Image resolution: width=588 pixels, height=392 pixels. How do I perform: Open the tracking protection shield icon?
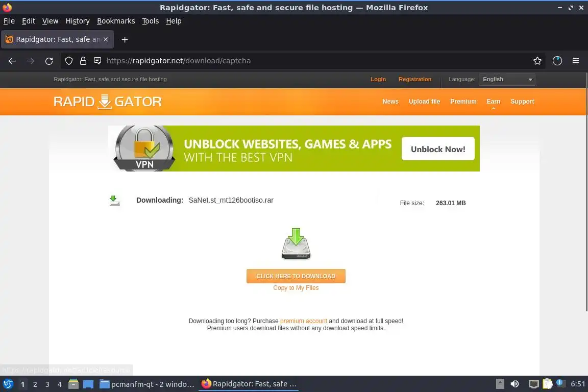click(68, 61)
